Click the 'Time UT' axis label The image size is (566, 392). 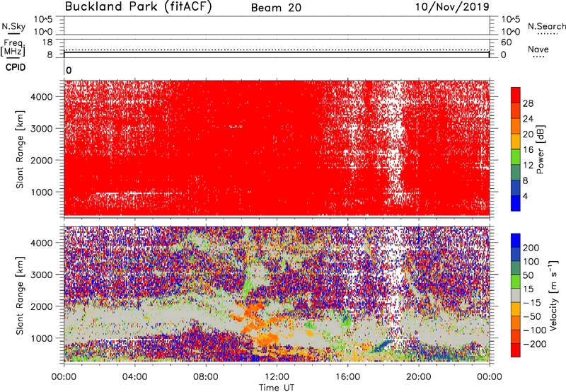point(277,387)
